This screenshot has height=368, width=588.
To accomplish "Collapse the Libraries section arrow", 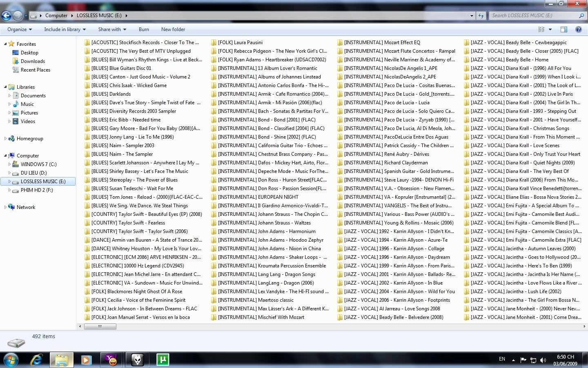I will click(5, 87).
